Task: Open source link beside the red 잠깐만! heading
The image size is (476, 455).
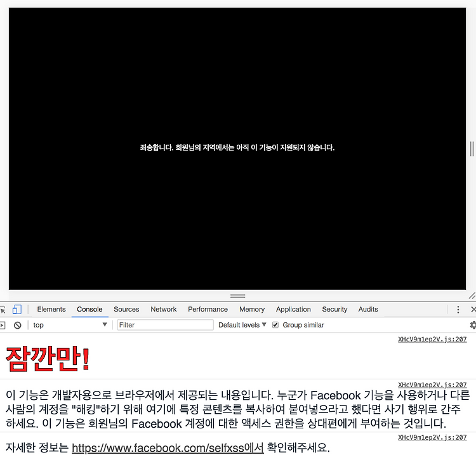Action: [x=432, y=340]
